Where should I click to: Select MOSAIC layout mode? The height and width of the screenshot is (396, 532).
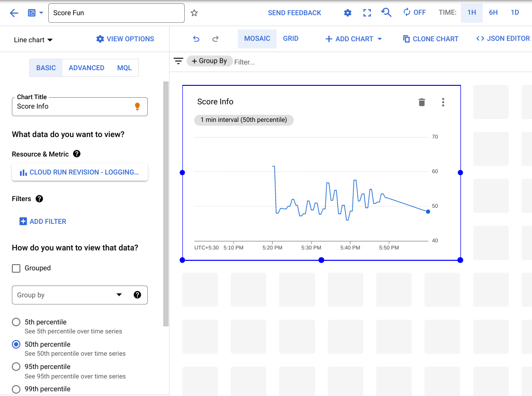click(x=257, y=39)
